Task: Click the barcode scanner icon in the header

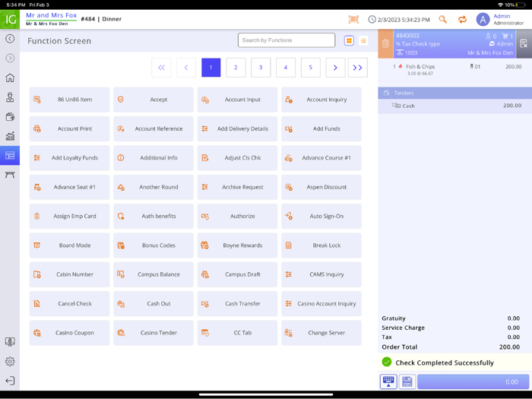Action: click(353, 19)
